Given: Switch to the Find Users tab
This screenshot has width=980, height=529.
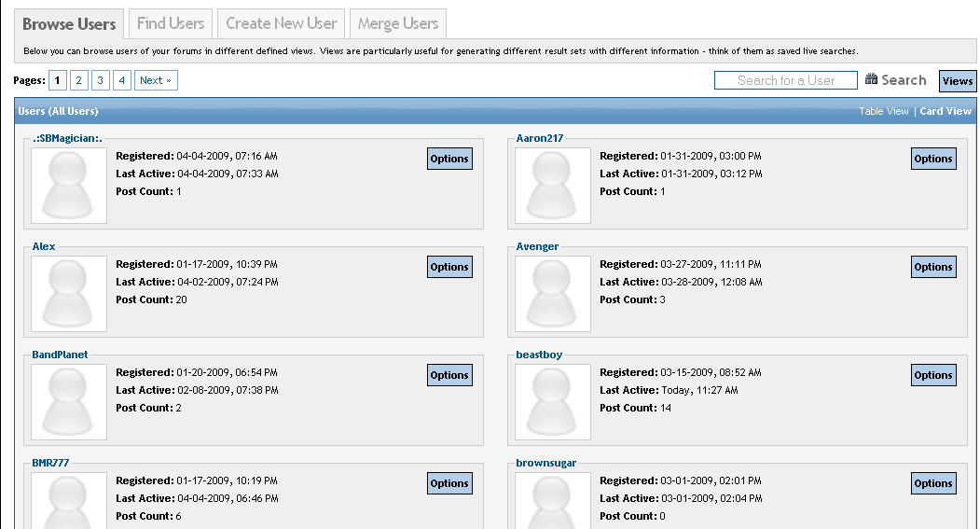Looking at the screenshot, I should (171, 23).
